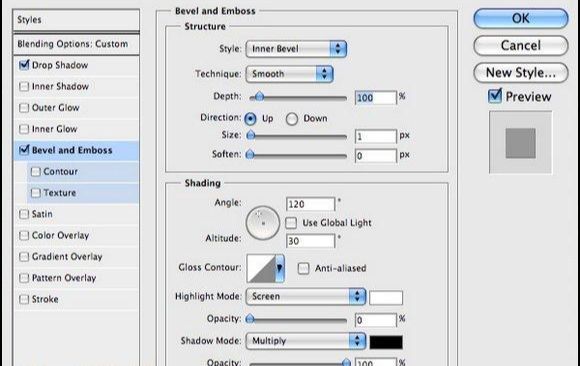Enable the Contour checkbox
This screenshot has height=366, width=580.
36,172
